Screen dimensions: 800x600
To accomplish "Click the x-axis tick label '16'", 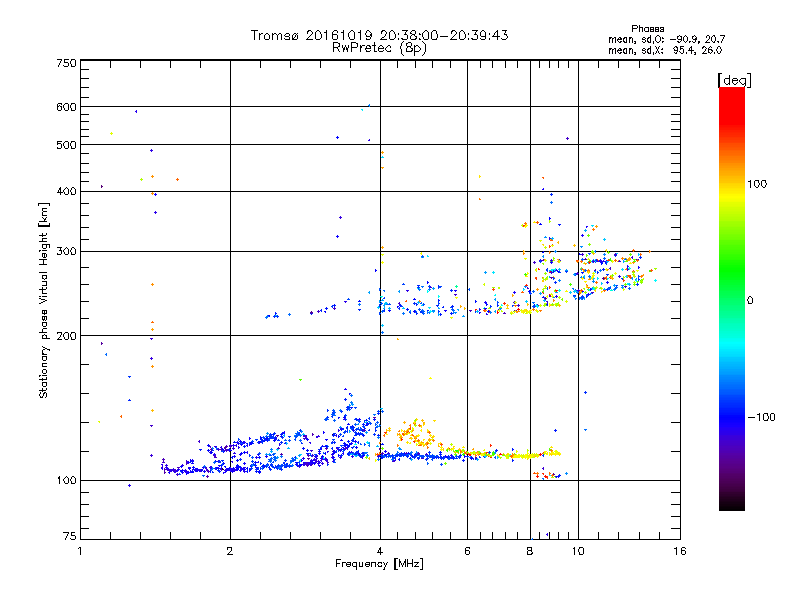I will [x=680, y=551].
